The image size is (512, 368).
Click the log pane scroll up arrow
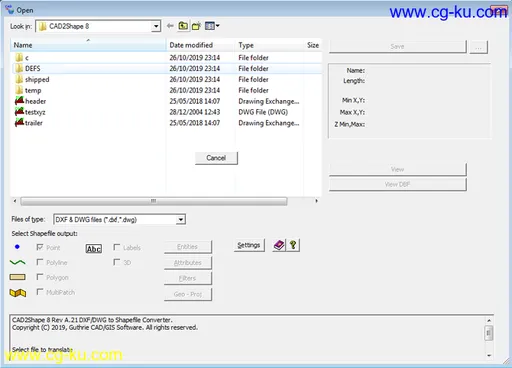[489, 320]
